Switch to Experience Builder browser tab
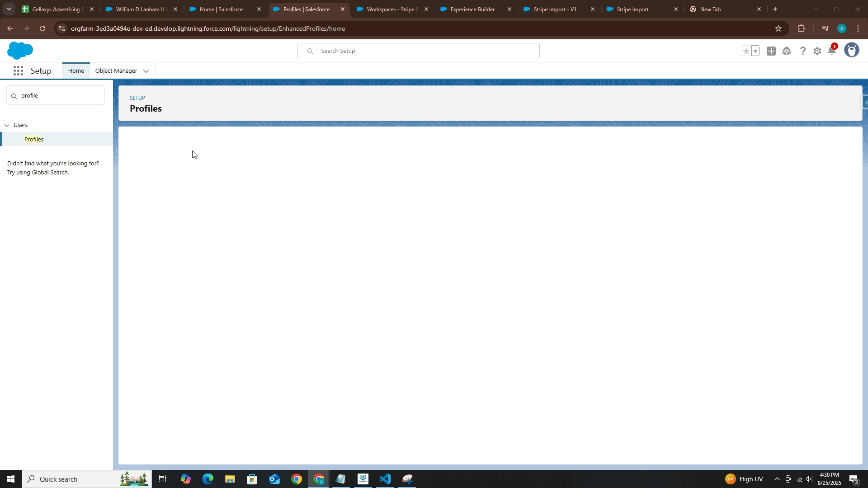The width and height of the screenshot is (868, 488). click(x=472, y=9)
